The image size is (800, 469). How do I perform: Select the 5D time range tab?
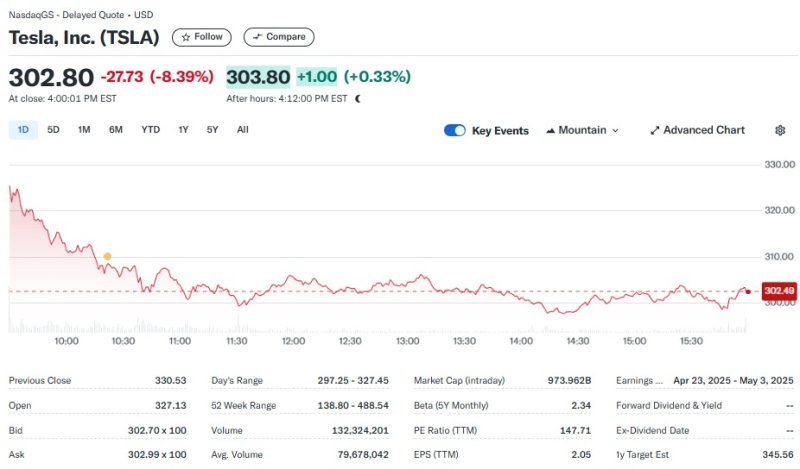coord(53,130)
